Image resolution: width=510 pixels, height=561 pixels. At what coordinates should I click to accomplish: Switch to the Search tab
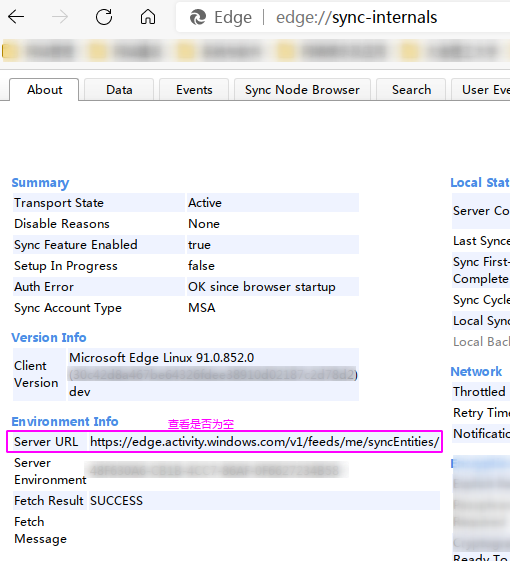click(411, 89)
